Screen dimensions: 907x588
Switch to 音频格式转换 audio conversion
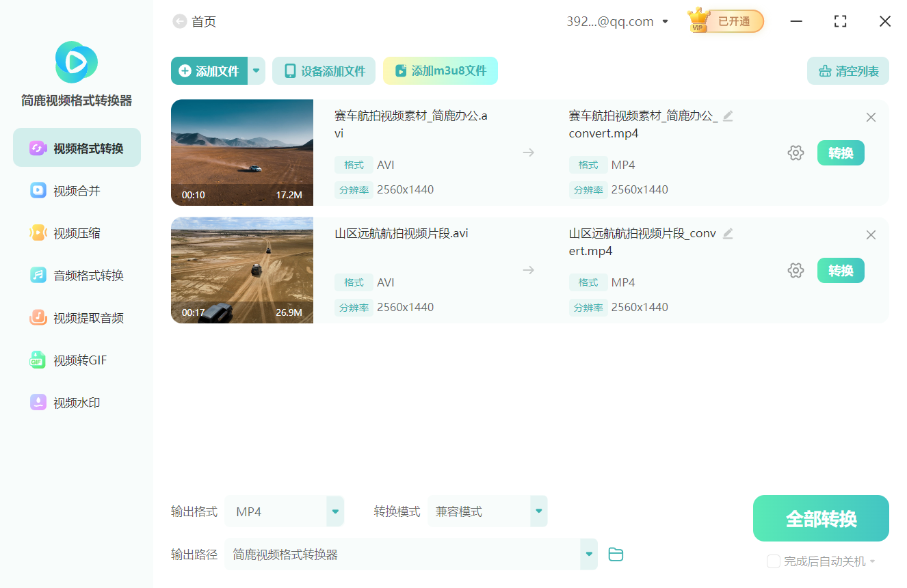[76, 275]
